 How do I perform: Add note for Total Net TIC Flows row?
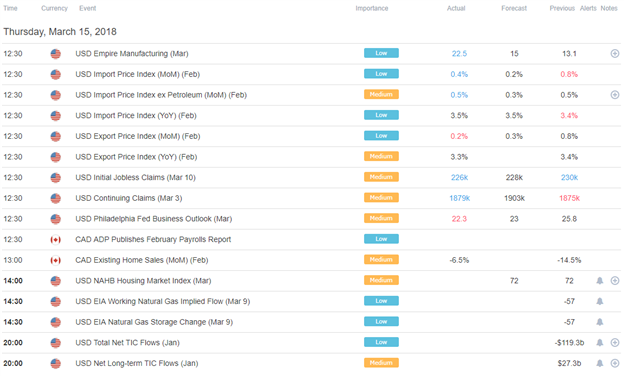tap(614, 343)
